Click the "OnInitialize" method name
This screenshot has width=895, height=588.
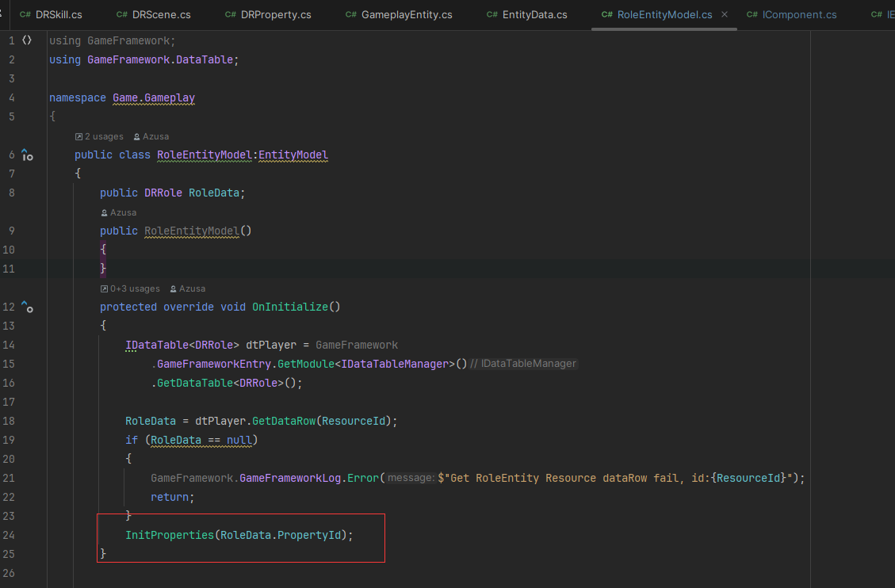[290, 307]
